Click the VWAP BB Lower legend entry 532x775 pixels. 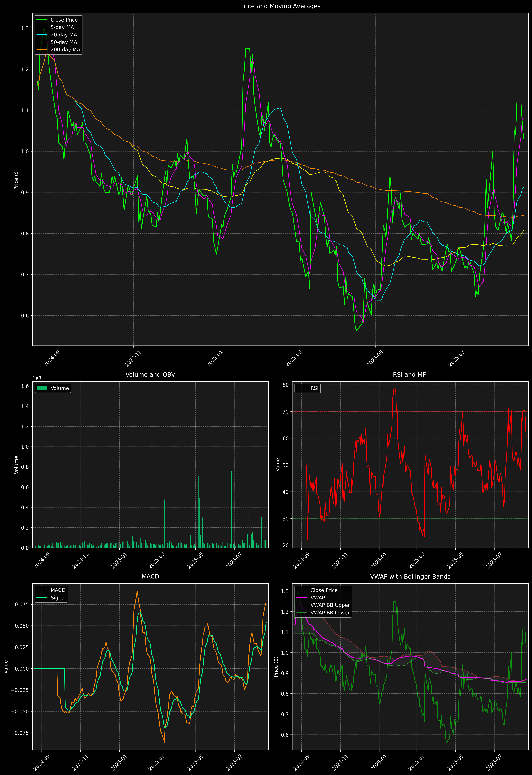click(x=330, y=613)
